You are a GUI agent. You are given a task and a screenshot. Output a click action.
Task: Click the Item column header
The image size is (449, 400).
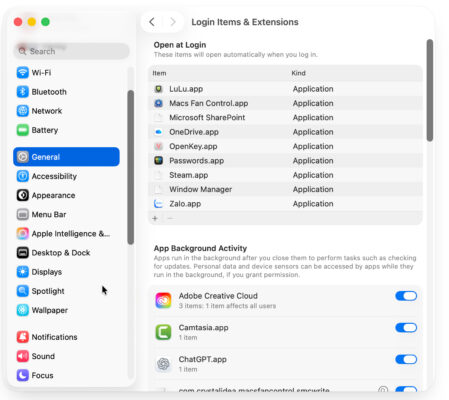click(159, 73)
